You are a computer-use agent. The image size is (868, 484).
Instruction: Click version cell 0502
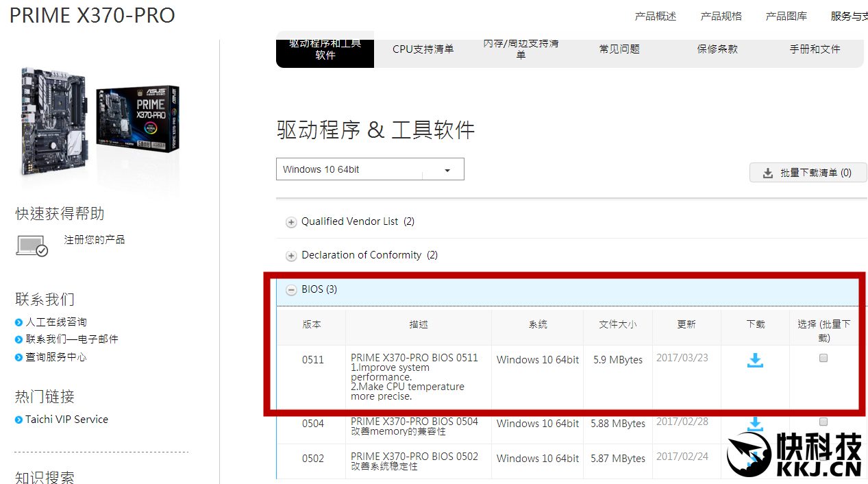point(312,459)
